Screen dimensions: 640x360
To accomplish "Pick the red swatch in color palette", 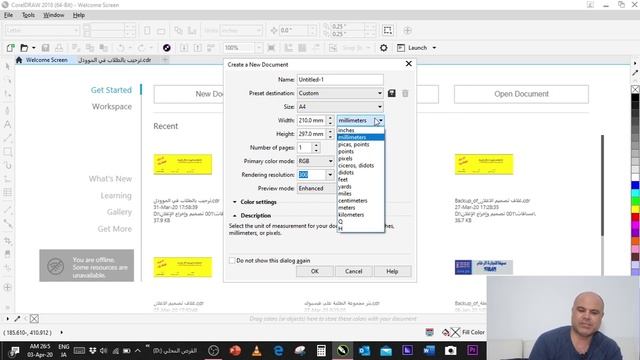I will coord(635,217).
